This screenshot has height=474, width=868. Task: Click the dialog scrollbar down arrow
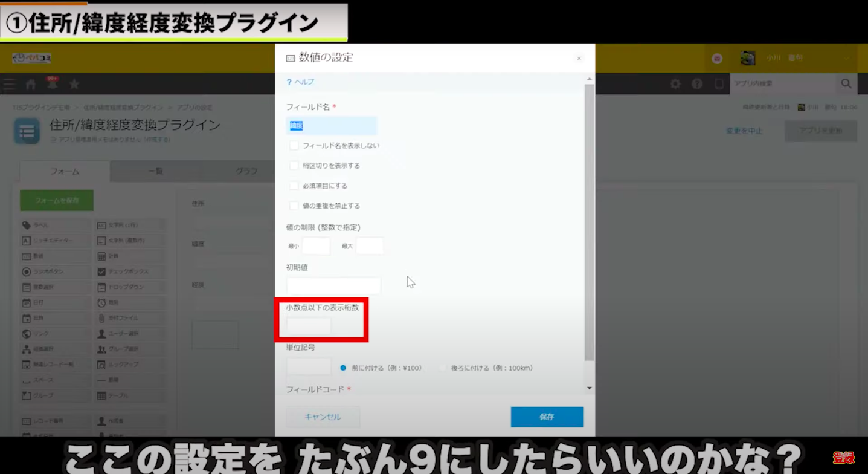590,388
